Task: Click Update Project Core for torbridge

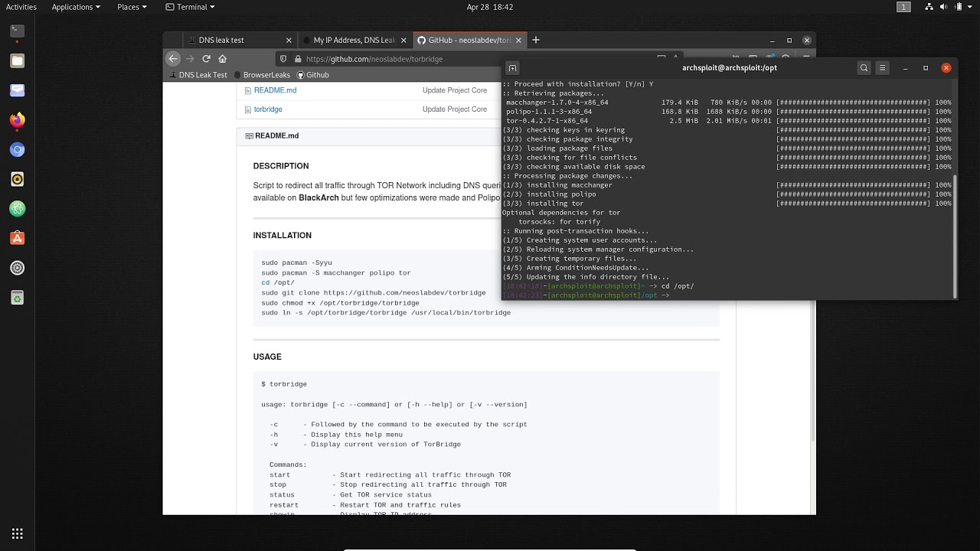Action: pos(455,109)
